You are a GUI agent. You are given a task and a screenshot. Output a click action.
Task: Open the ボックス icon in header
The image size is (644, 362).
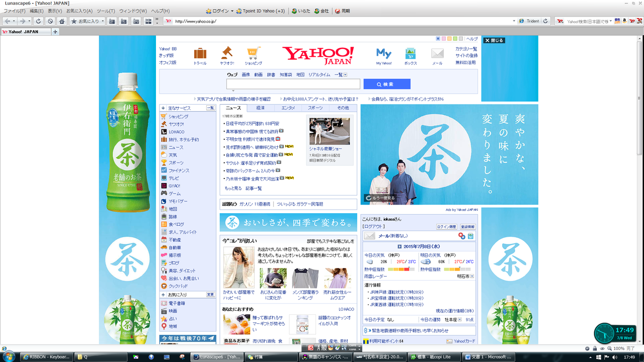(411, 53)
